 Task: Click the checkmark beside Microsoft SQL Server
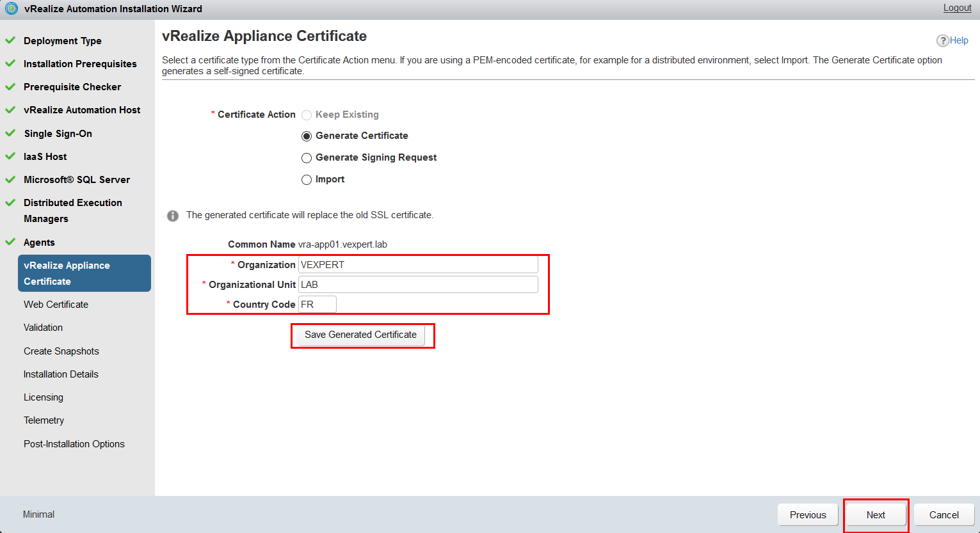(x=10, y=179)
